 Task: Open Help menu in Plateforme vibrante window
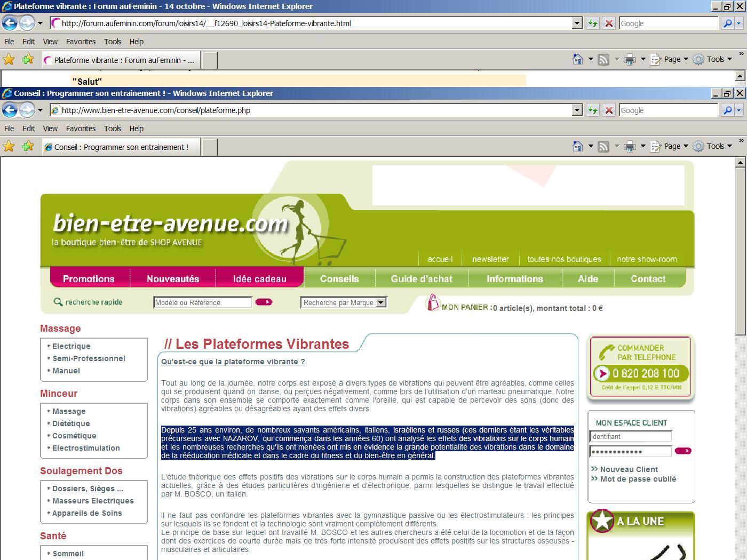137,42
